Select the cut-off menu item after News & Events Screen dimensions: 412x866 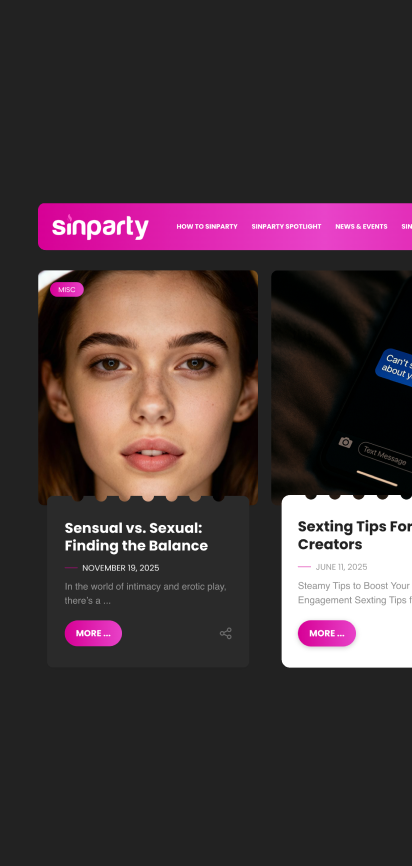tap(406, 226)
